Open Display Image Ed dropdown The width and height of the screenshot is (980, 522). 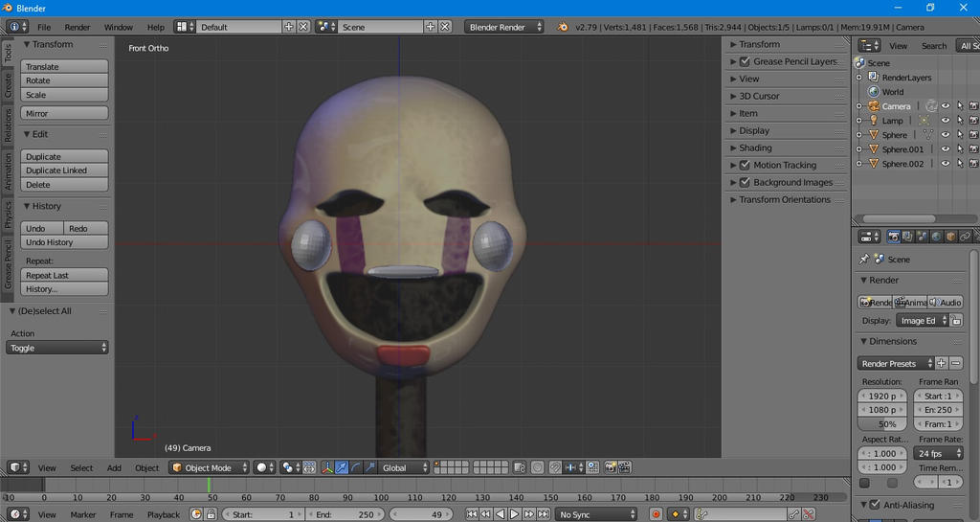[x=923, y=320]
